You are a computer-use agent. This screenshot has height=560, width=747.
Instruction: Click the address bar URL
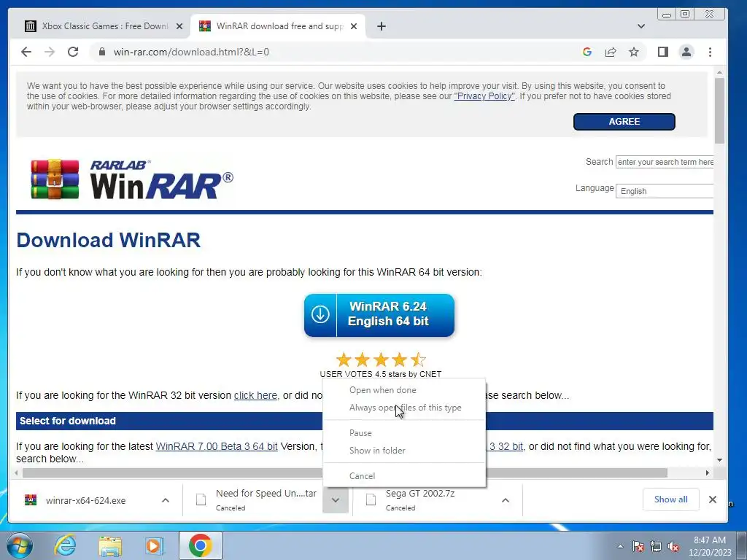click(191, 52)
